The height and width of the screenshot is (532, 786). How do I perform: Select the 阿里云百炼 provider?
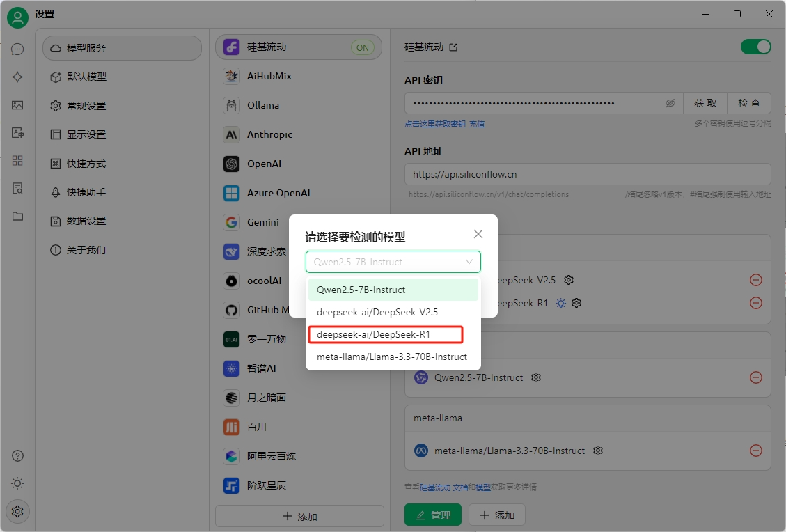point(299,456)
